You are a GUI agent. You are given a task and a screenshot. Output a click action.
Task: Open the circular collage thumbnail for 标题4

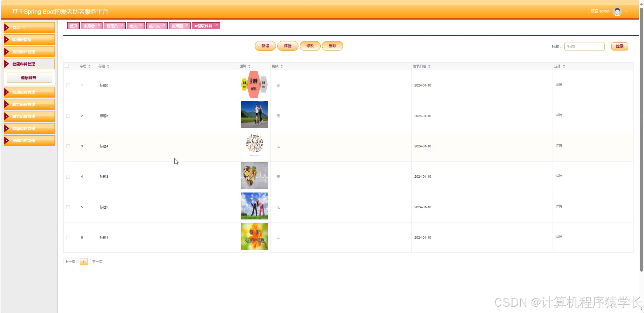coord(254,145)
